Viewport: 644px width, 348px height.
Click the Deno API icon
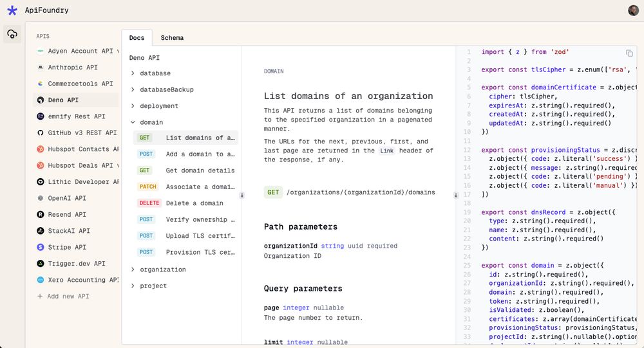pos(40,100)
